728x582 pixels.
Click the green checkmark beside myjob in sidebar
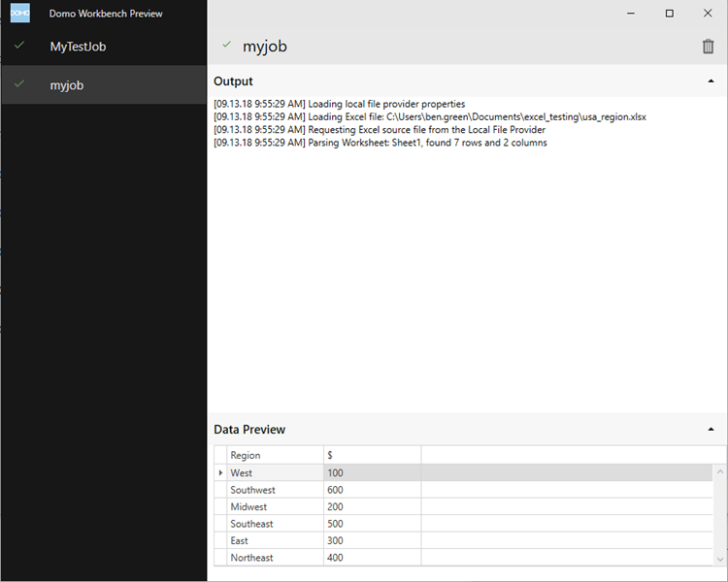click(19, 84)
